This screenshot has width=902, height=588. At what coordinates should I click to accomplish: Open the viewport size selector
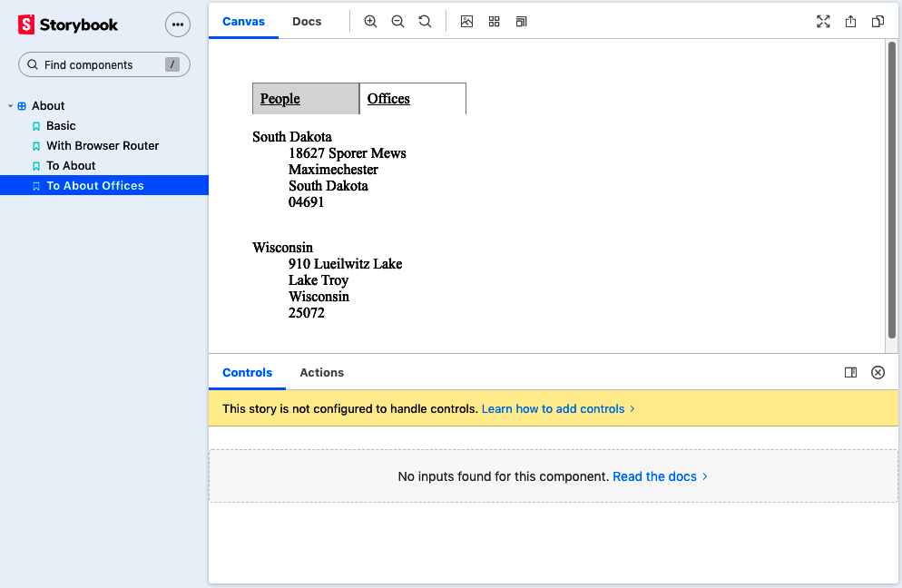(521, 22)
